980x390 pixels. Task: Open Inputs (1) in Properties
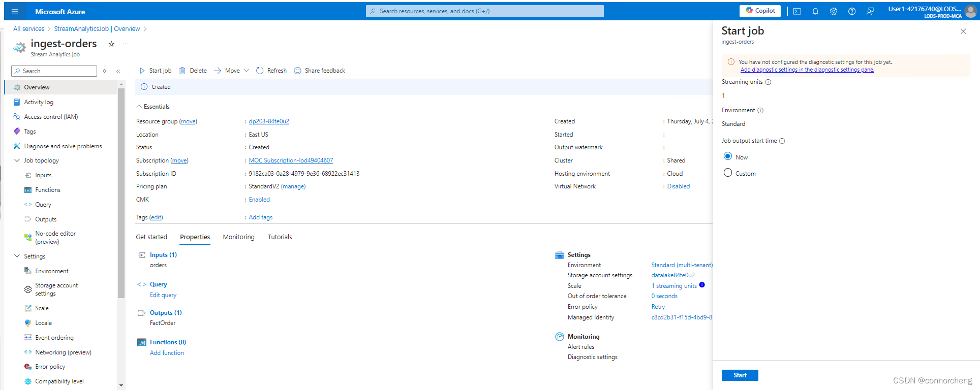pos(163,255)
